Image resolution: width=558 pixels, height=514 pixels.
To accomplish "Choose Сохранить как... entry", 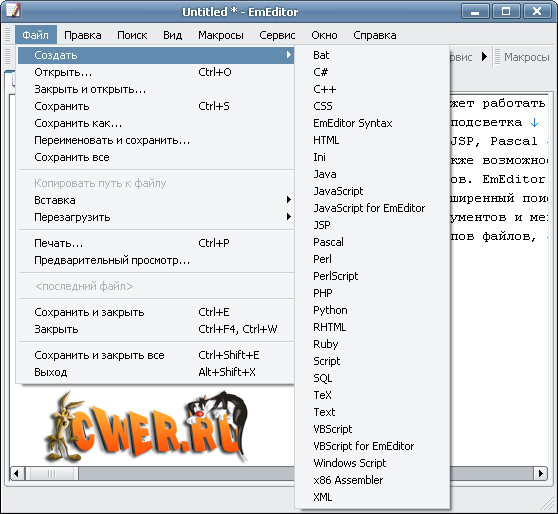I will tap(156, 123).
